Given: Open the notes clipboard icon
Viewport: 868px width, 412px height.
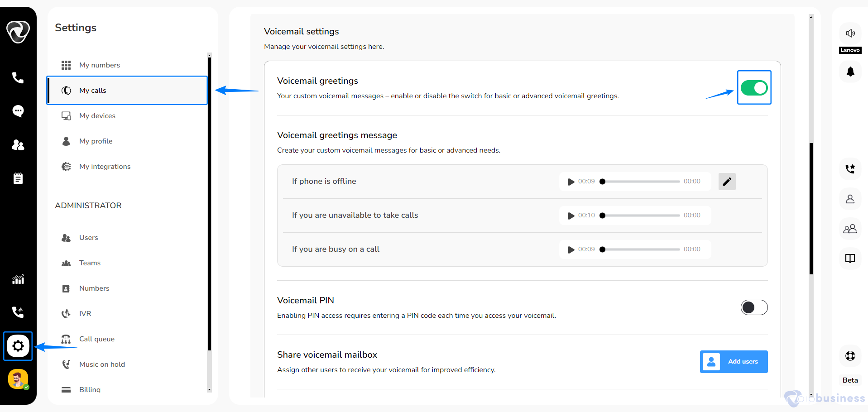Looking at the screenshot, I should pos(18,178).
